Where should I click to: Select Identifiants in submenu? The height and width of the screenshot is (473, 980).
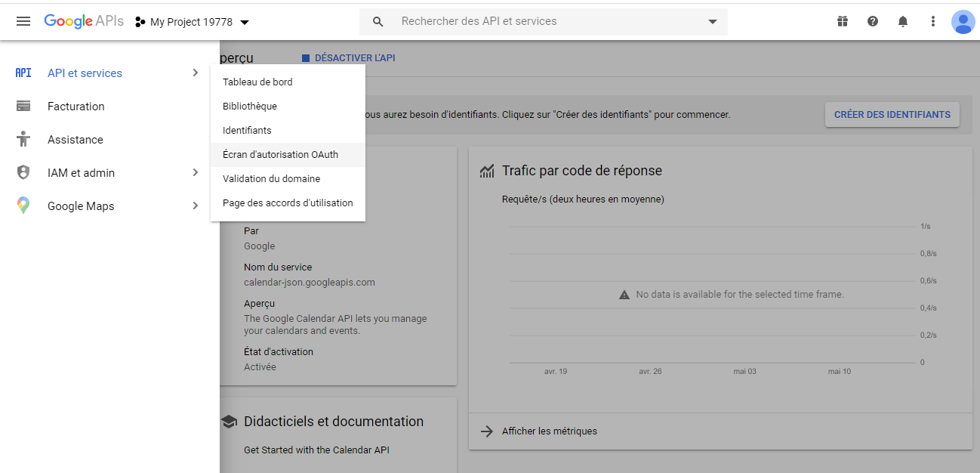[288, 130]
